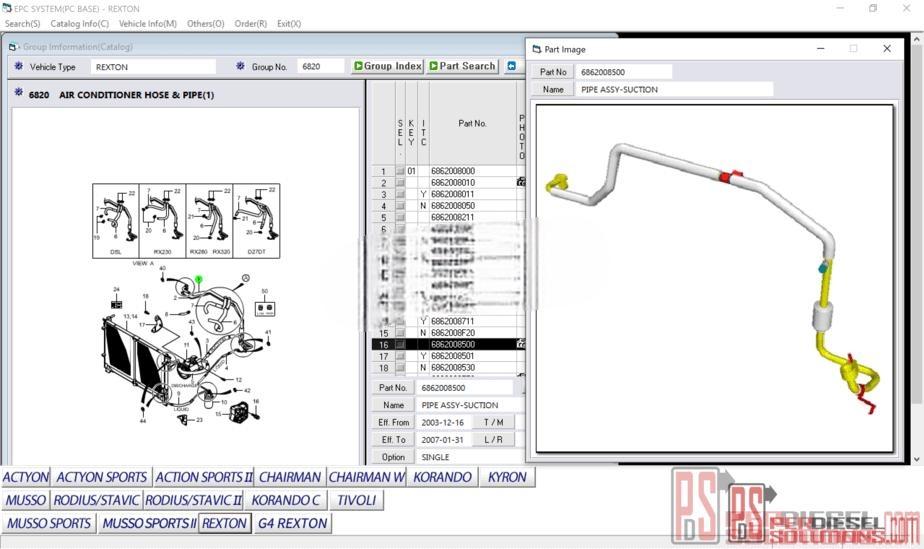
Task: Switch to the CHAIRMAN vehicle tab
Action: tap(290, 477)
